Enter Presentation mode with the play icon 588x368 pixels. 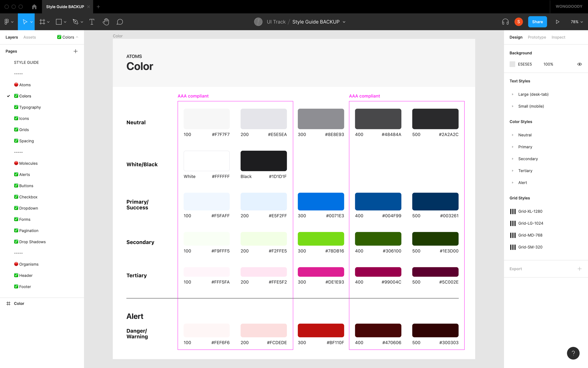[x=557, y=22]
